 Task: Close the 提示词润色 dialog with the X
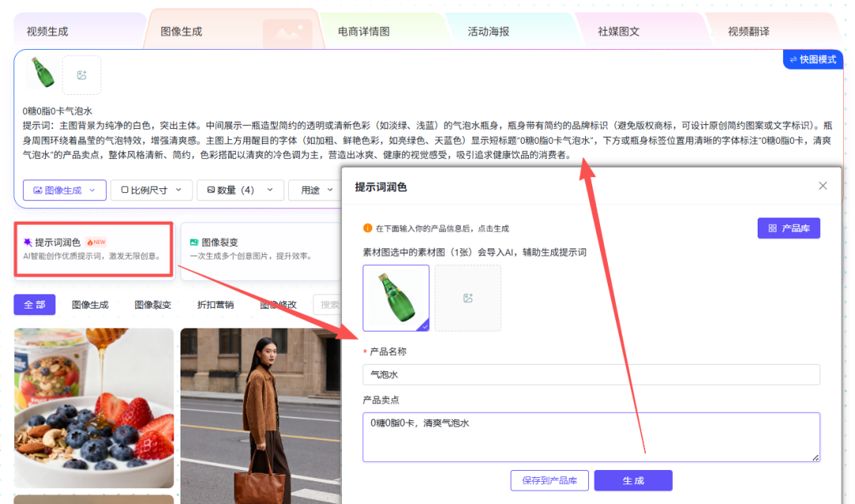click(823, 186)
